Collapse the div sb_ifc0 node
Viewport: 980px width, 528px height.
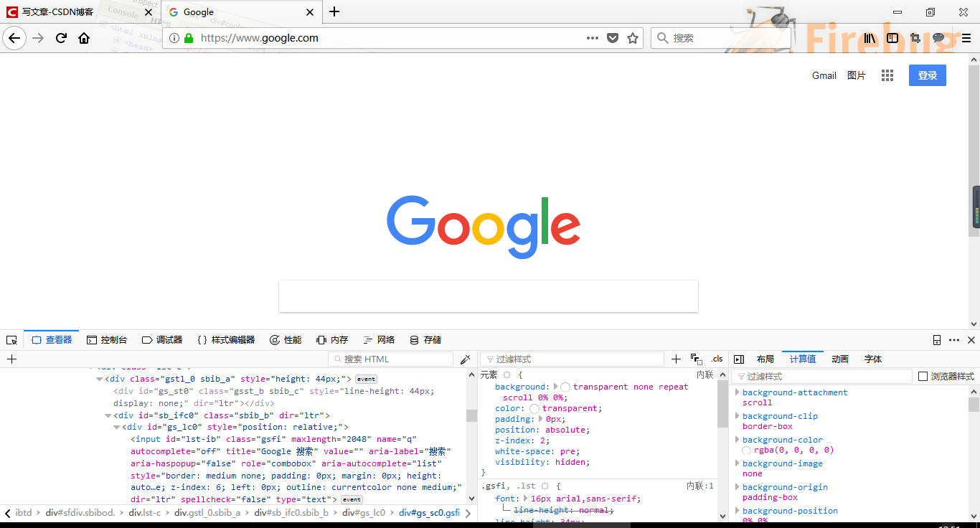tap(108, 415)
